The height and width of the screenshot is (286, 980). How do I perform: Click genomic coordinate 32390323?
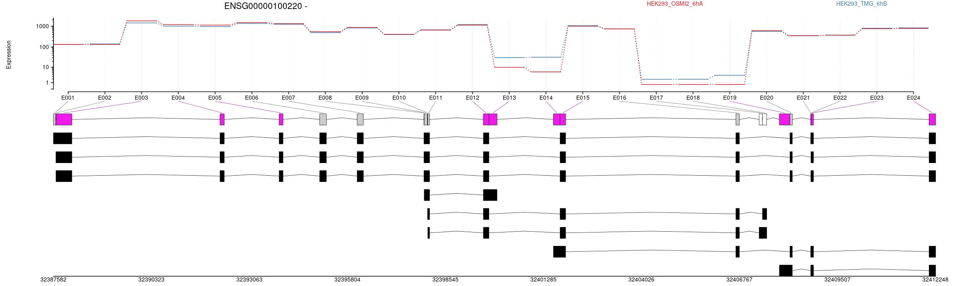tap(151, 280)
